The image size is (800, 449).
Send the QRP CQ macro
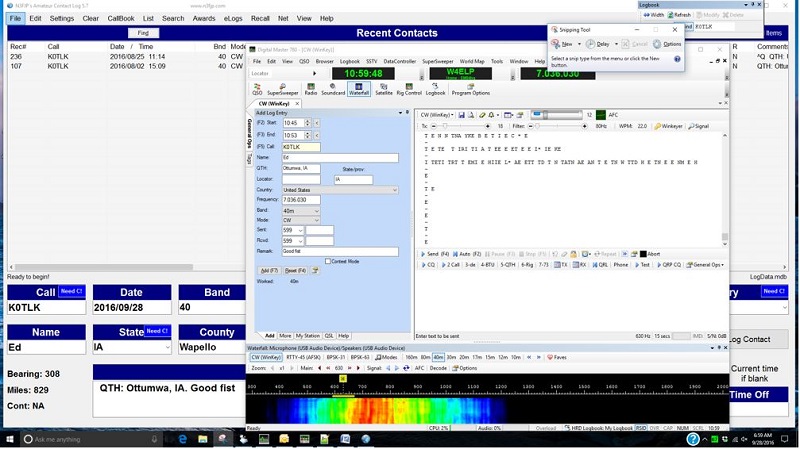[x=668, y=265]
